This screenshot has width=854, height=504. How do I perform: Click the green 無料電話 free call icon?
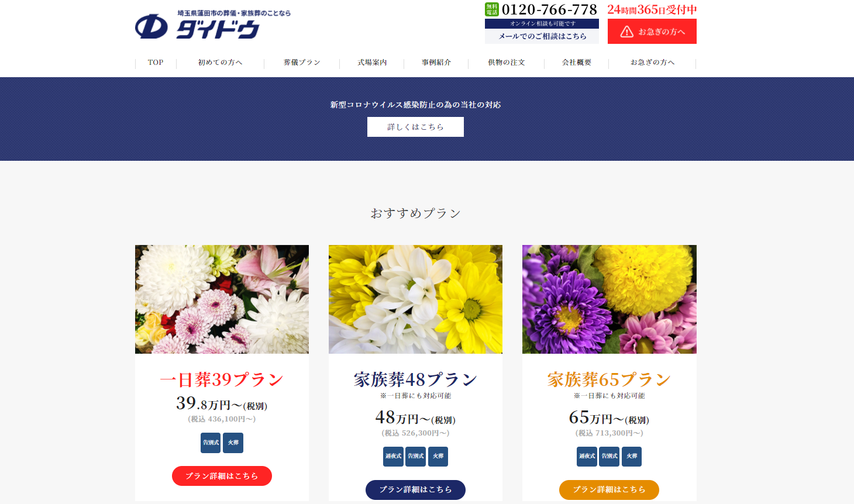(491, 9)
